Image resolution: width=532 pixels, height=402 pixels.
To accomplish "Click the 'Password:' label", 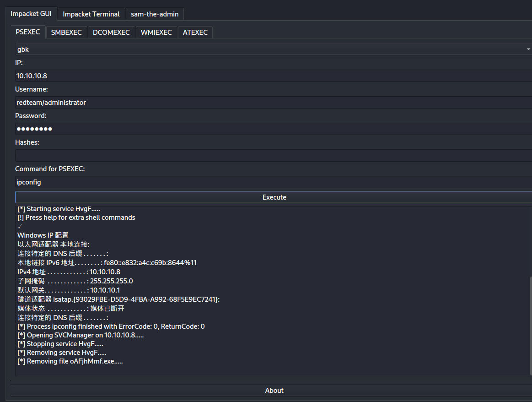I will [x=31, y=116].
